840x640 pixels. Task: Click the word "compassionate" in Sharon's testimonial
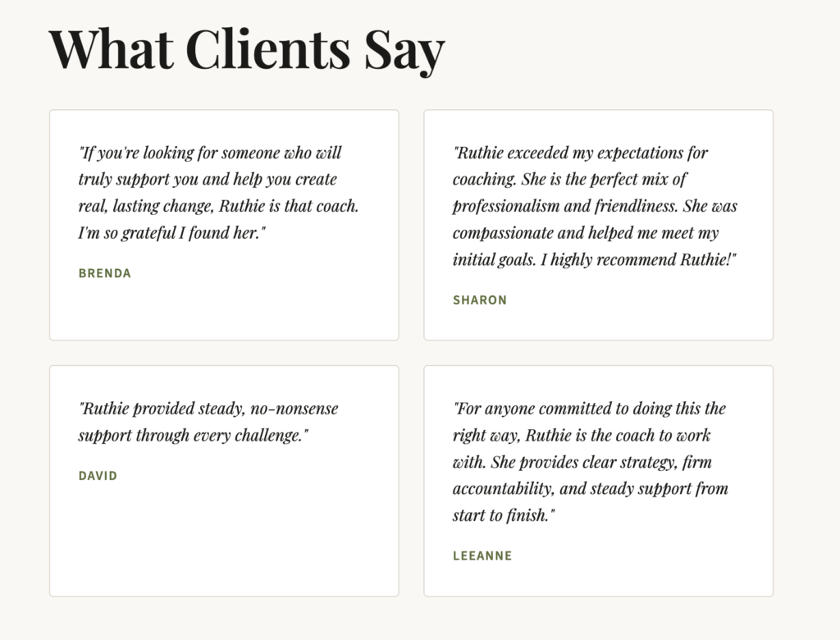pos(502,233)
